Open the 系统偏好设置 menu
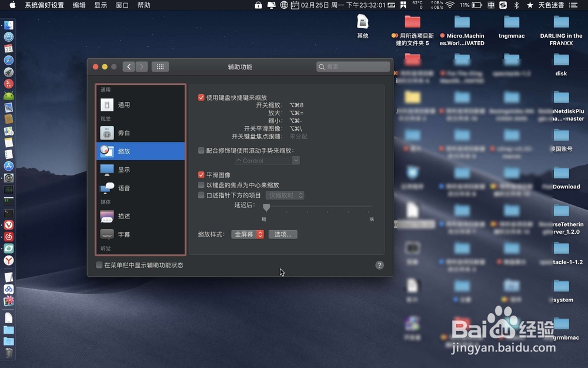588x368 pixels. point(44,5)
